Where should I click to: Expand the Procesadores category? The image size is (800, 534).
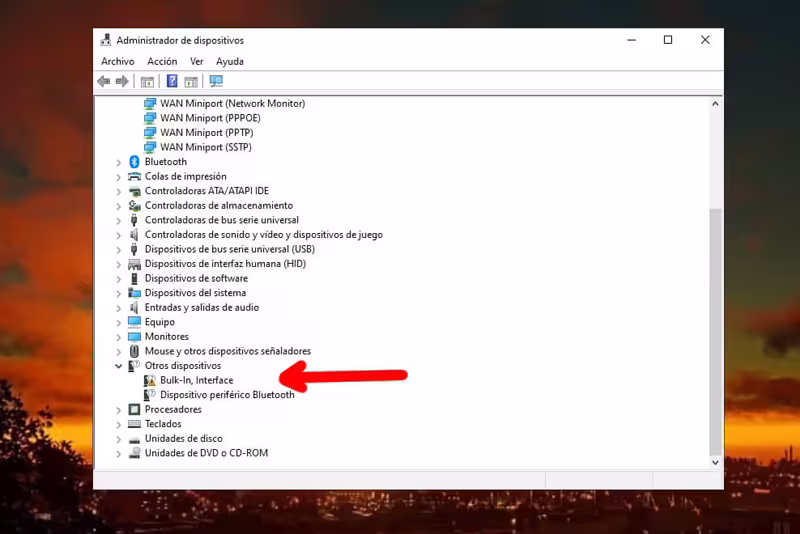coord(118,410)
